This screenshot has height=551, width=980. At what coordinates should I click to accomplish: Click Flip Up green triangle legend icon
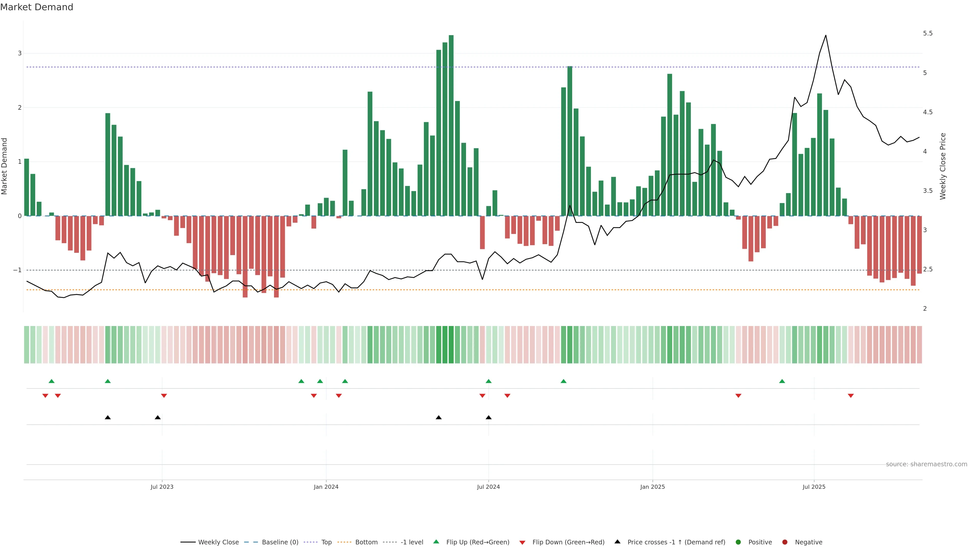[x=436, y=542]
